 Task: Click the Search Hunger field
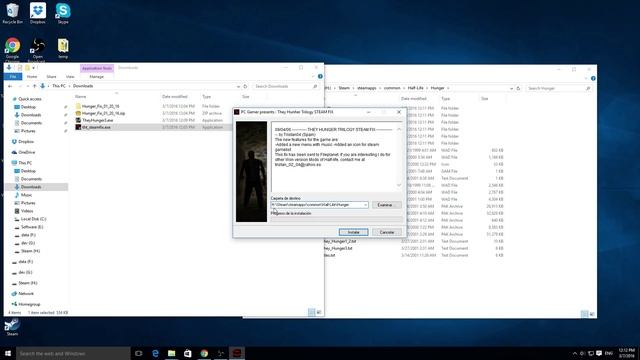coord(558,88)
